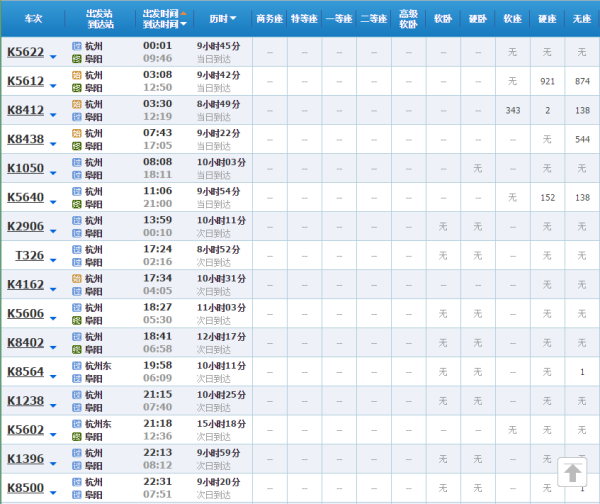600x504 pixels.
Task: Click the 高级软卧 column header
Action: (408, 19)
